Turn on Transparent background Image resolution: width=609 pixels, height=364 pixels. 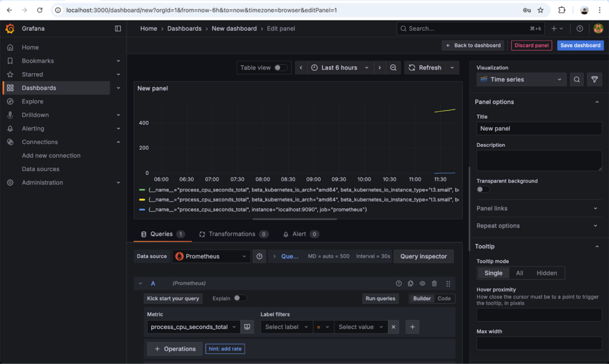[483, 189]
